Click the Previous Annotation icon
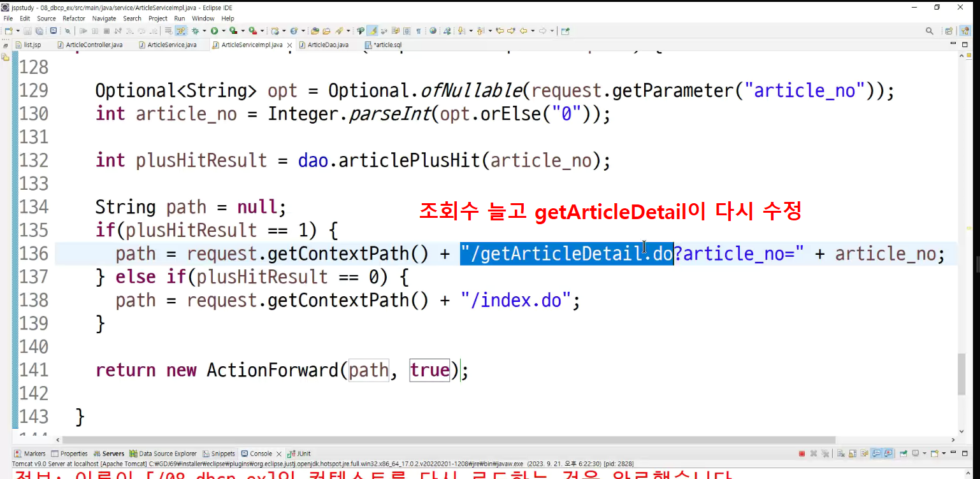Image resolution: width=980 pixels, height=479 pixels. click(480, 31)
